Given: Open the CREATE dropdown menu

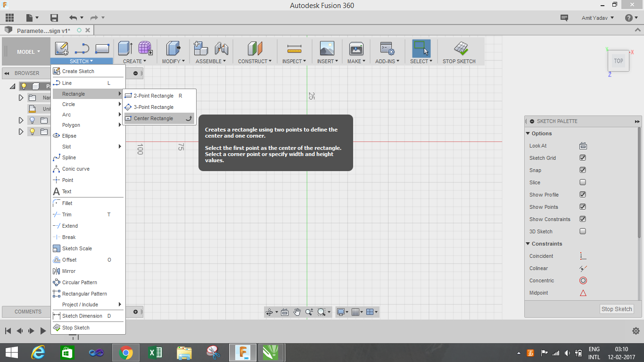Looking at the screenshot, I should pyautogui.click(x=135, y=61).
